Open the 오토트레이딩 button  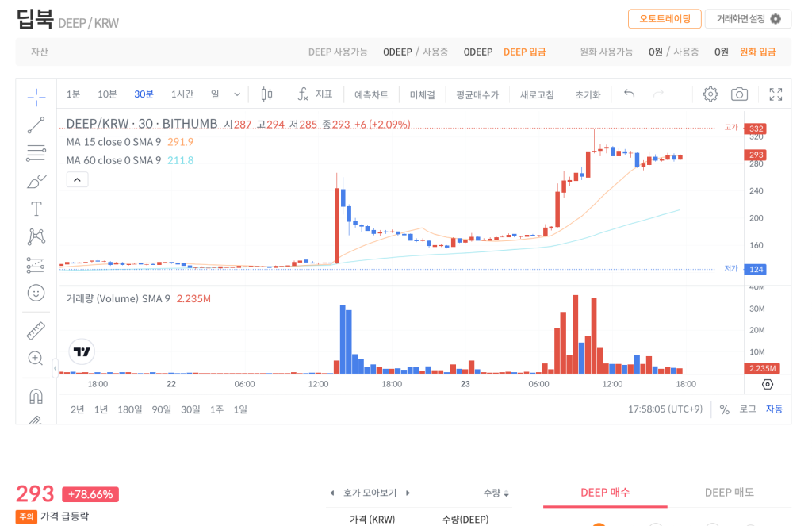pyautogui.click(x=665, y=19)
